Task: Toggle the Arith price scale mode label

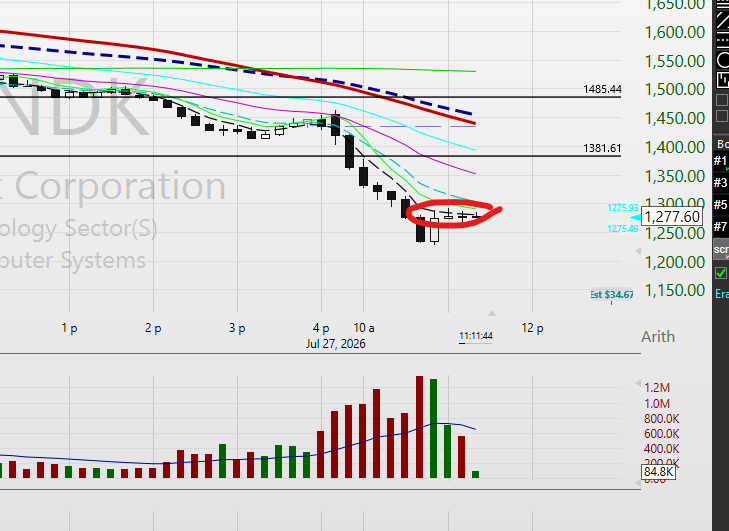Action: [658, 337]
